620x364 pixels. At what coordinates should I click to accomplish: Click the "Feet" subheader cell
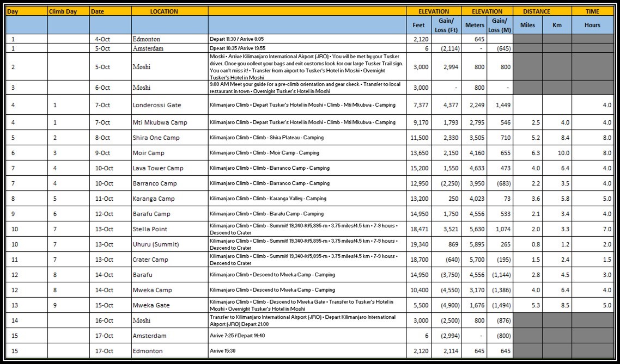419,25
